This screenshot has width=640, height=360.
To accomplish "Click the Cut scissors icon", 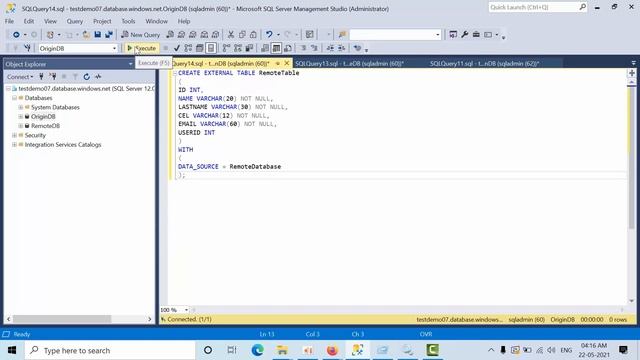I will (231, 35).
